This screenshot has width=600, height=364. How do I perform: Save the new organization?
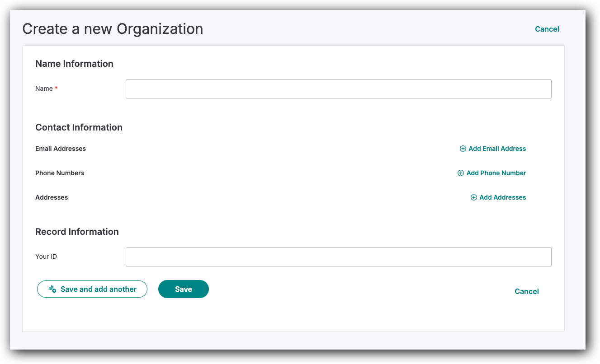(x=184, y=289)
